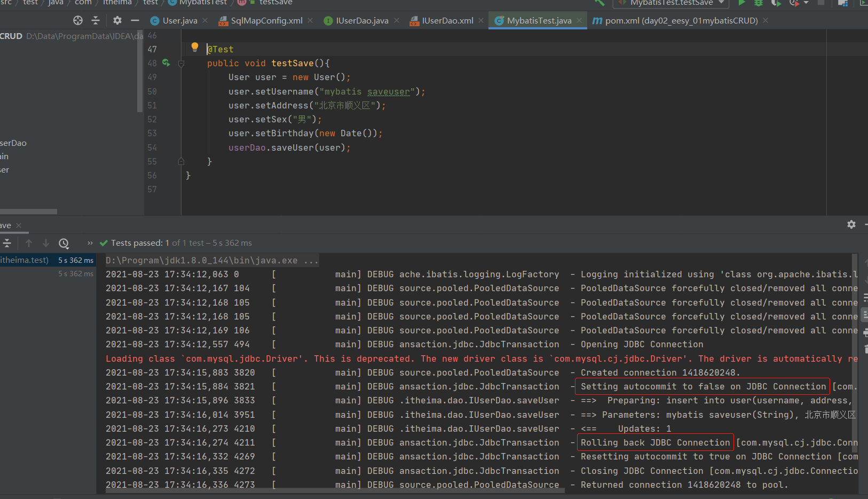Go to previous failed test arrow
The height and width of the screenshot is (499, 868).
point(29,243)
